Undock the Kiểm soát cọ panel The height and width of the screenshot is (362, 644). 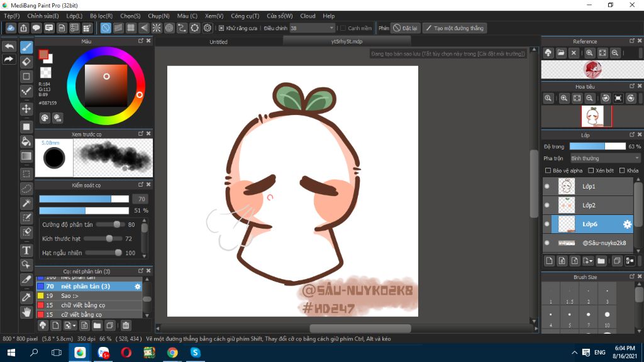tap(141, 185)
